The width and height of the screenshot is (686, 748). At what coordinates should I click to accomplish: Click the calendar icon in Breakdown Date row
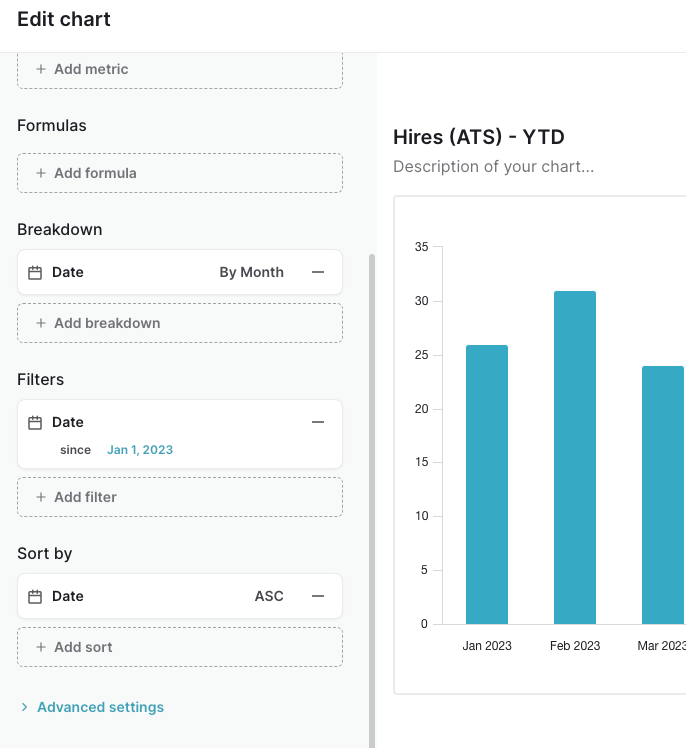(x=35, y=272)
